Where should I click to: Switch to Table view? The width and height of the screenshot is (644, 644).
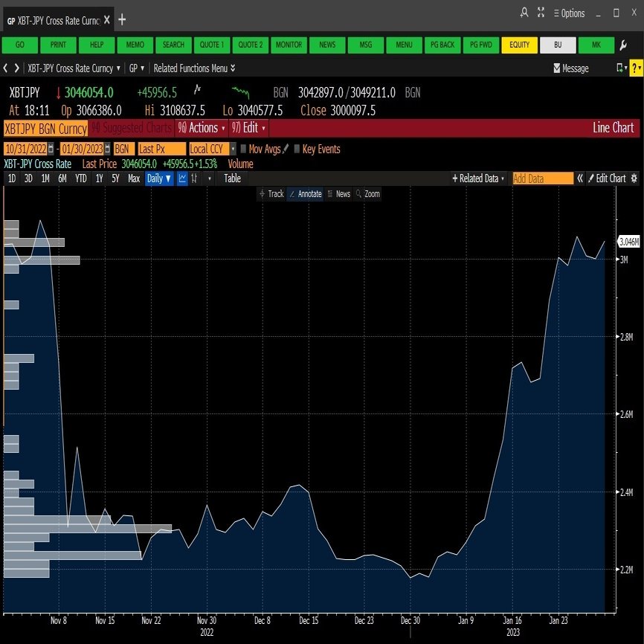(x=233, y=178)
